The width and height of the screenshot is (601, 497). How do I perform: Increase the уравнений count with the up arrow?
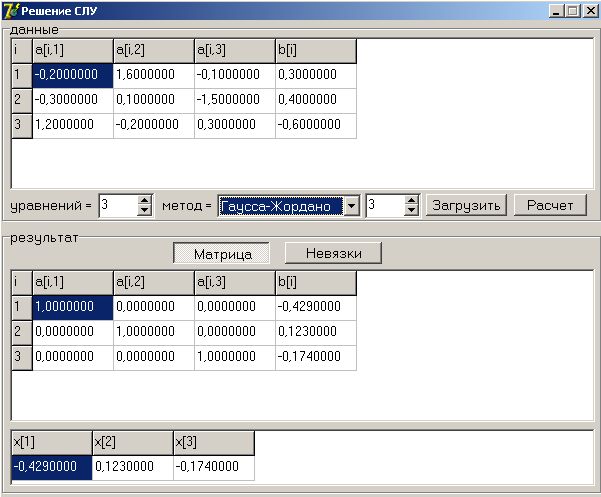click(144, 200)
